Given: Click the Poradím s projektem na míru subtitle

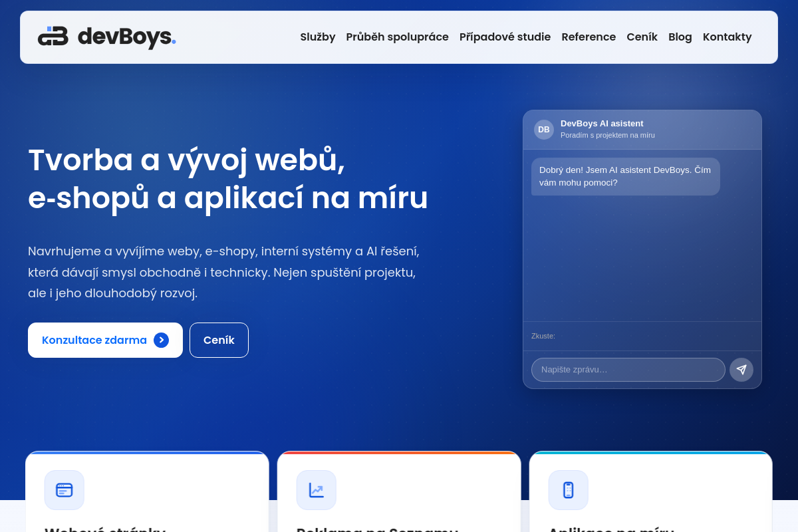Looking at the screenshot, I should pyautogui.click(x=608, y=135).
